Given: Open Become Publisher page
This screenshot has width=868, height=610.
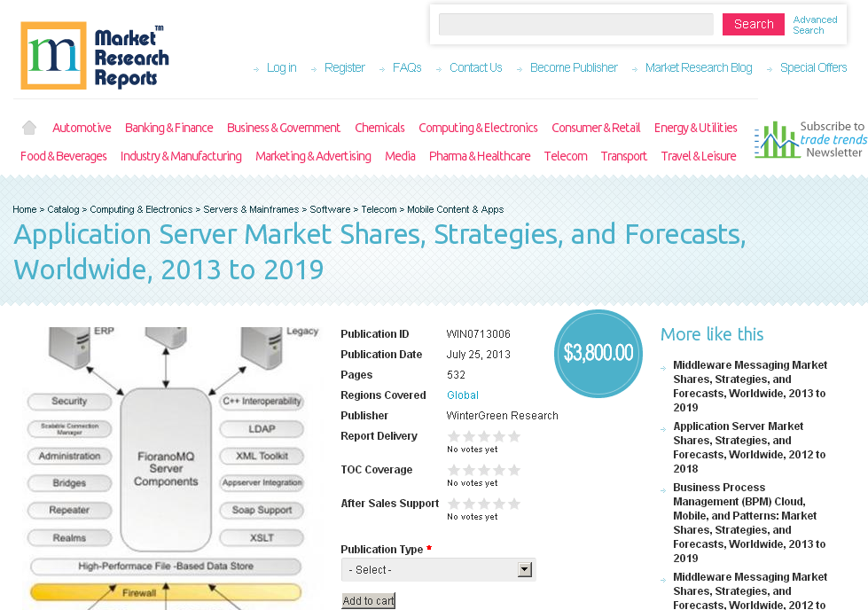Looking at the screenshot, I should (574, 67).
